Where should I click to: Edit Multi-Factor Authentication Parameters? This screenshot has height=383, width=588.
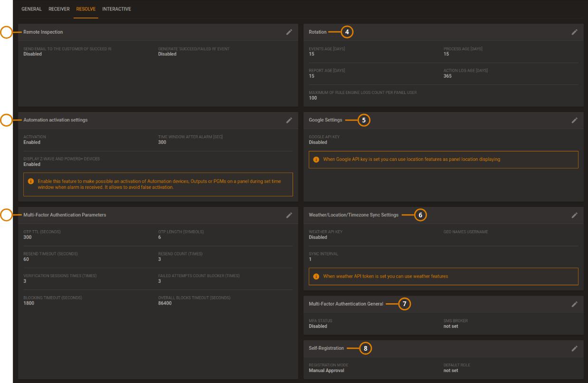coord(289,215)
